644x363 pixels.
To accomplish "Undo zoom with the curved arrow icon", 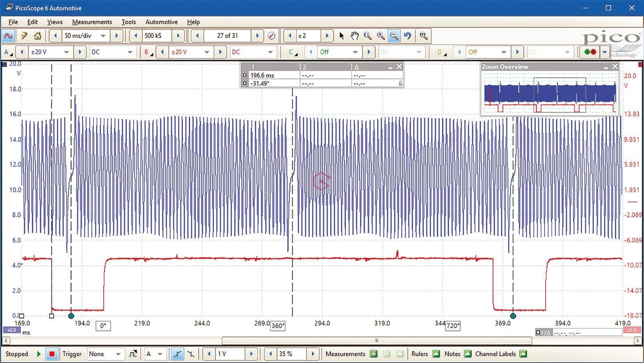I will [x=408, y=36].
